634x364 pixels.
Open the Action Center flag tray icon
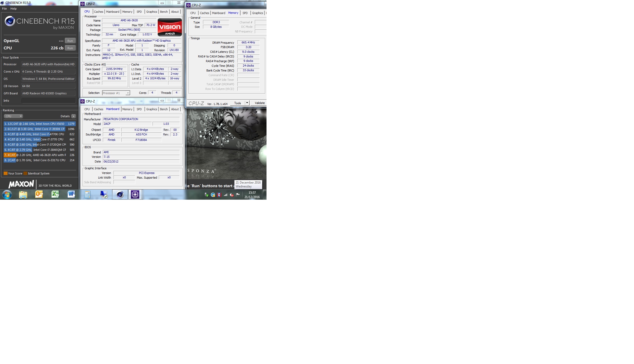238,194
